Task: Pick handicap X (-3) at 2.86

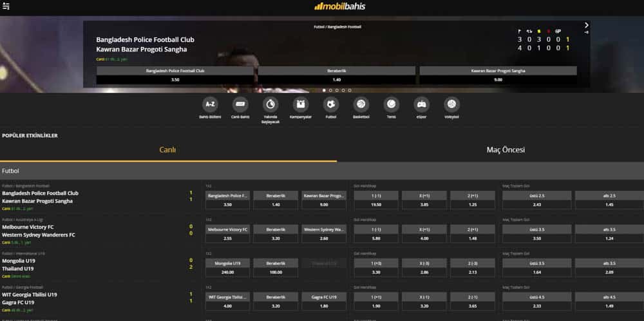Action: [424, 267]
